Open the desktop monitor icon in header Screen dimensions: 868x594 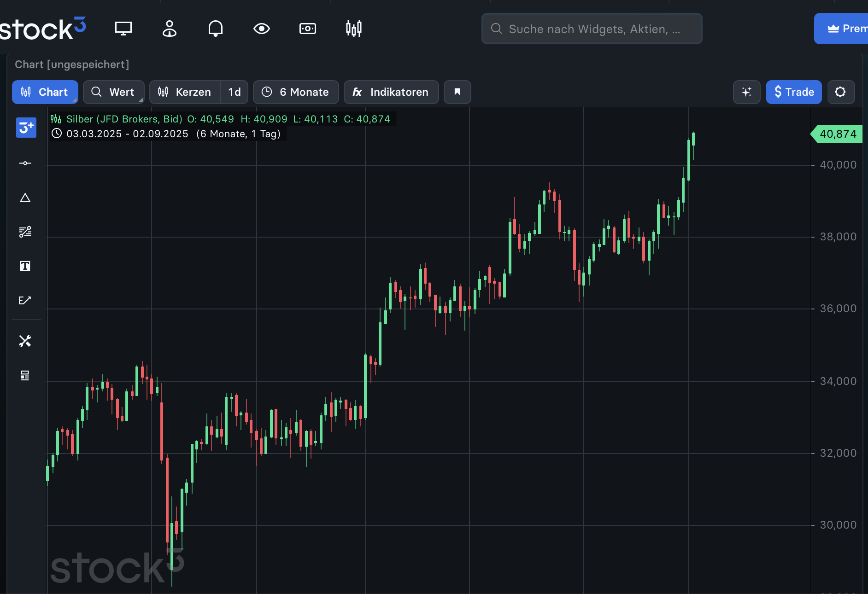[x=123, y=29]
